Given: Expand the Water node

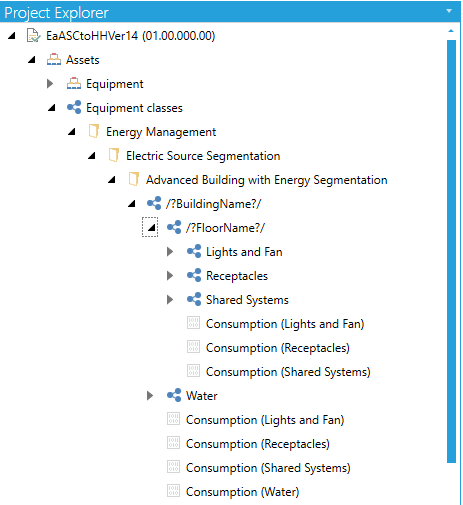Looking at the screenshot, I should pyautogui.click(x=150, y=396).
